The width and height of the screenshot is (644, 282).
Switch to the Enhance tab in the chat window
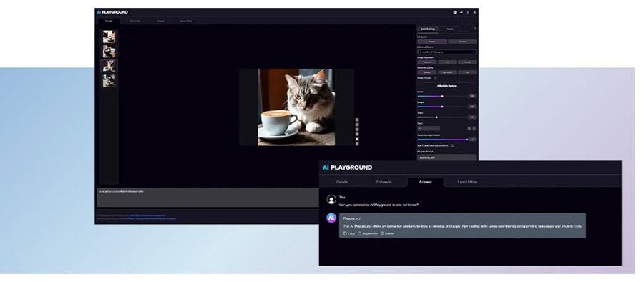[384, 182]
